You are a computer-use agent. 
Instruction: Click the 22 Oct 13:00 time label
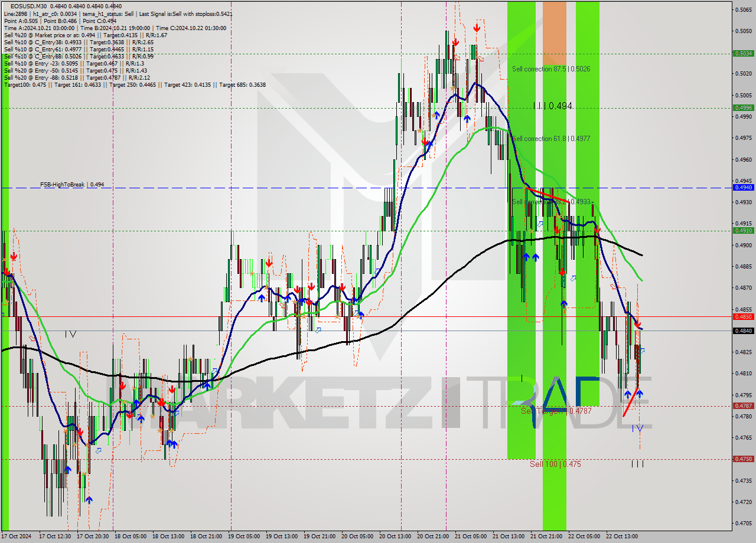pos(622,537)
